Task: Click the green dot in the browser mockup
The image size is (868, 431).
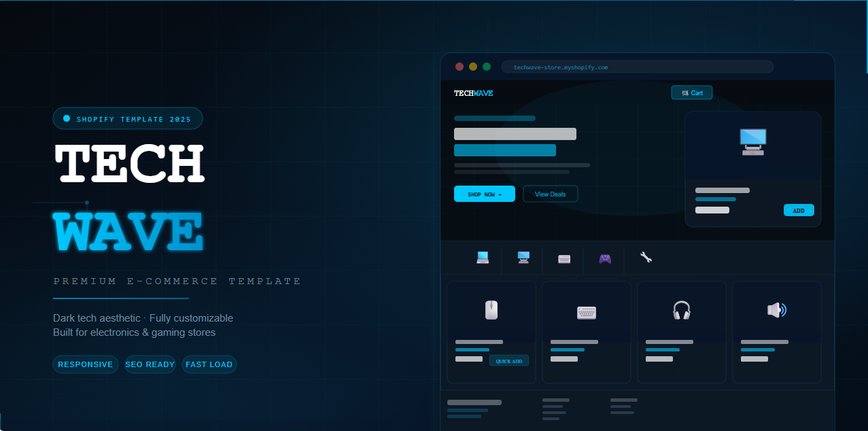Action: pos(486,67)
